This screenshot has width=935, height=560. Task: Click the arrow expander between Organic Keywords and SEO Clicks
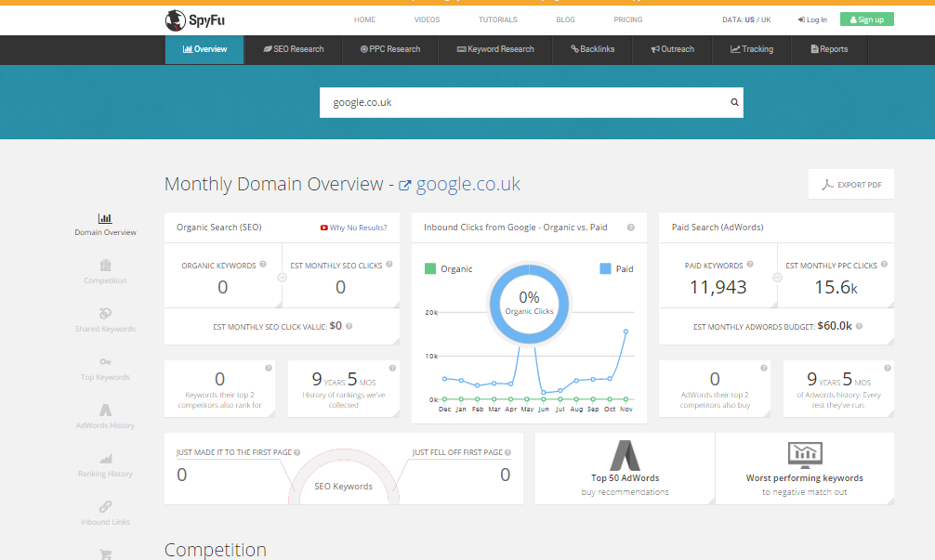tap(282, 278)
